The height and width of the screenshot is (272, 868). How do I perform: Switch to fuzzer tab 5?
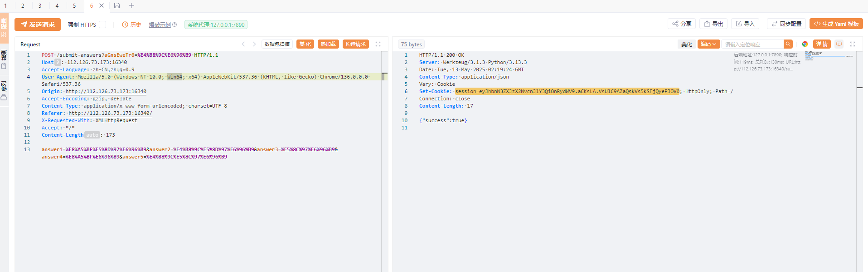pos(74,5)
